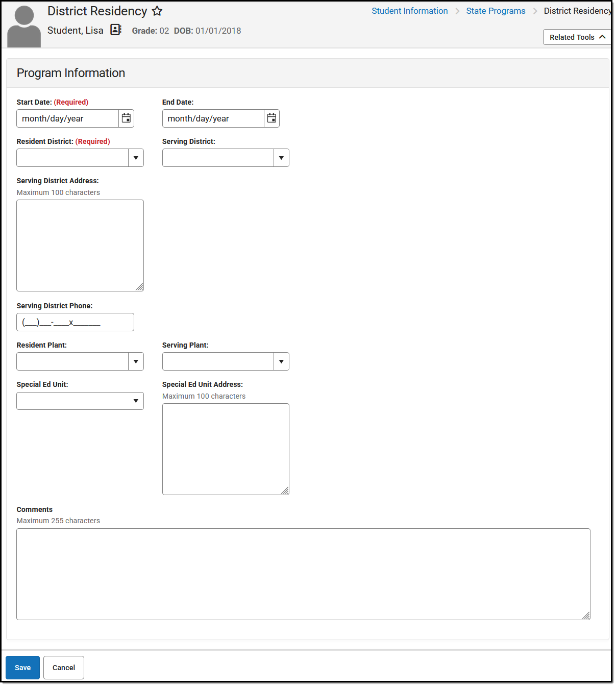Click the Special Ed Unit dropdown arrow icon
616x686 pixels.
tap(135, 401)
